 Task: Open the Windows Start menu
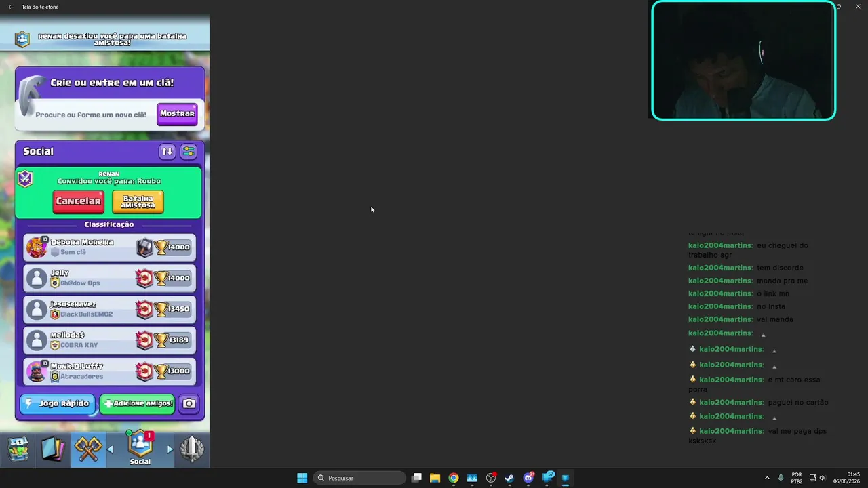click(x=302, y=478)
